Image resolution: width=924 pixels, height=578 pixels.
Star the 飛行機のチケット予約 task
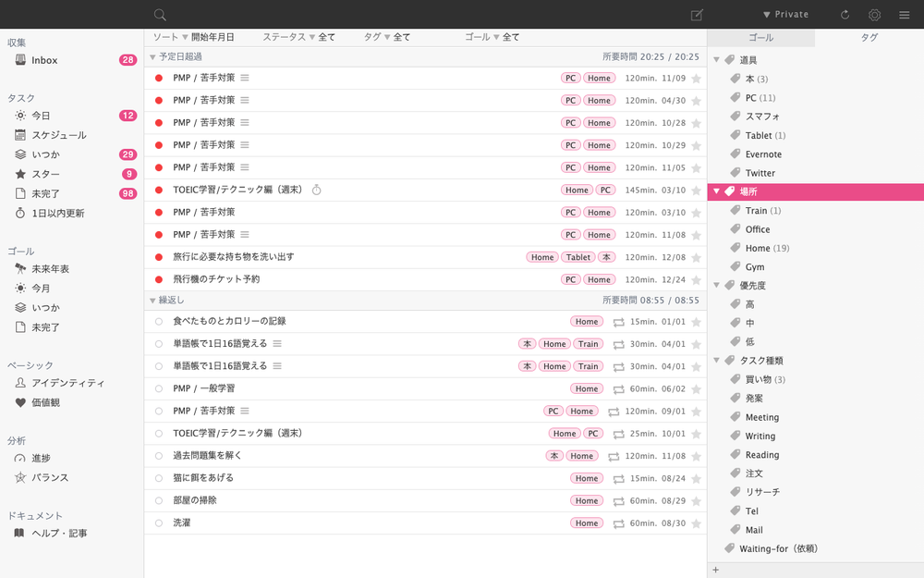point(696,279)
